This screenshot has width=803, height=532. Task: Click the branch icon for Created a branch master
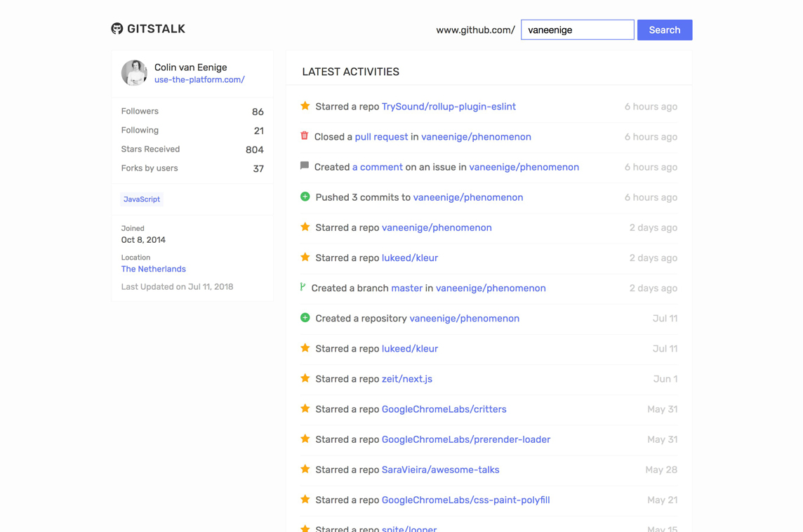point(303,287)
